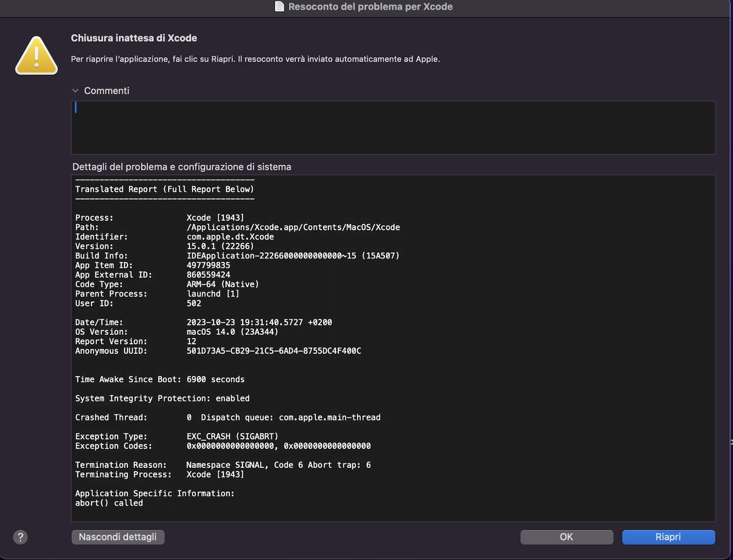The image size is (733, 560).
Task: Click the Termination Reason 'Namespace SIGNAL, Code 6 Abort trap: 6'
Action: (278, 465)
